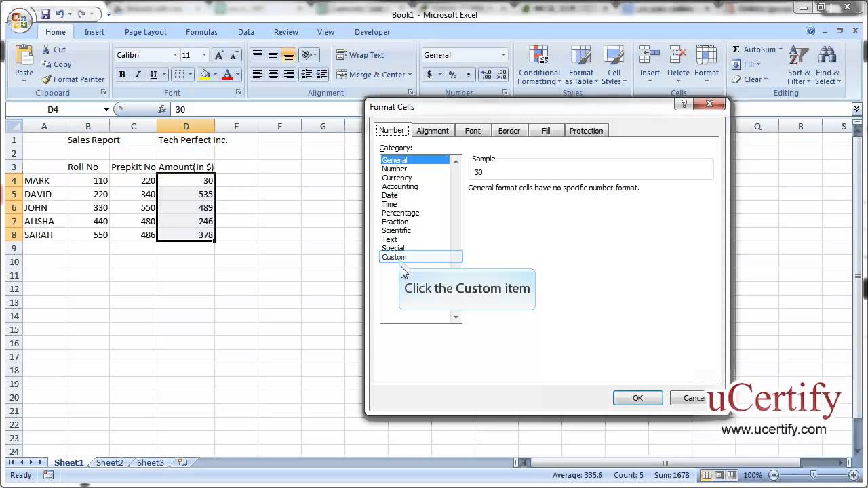Viewport: 868px width, 488px height.
Task: Apply comma style
Action: 468,75
